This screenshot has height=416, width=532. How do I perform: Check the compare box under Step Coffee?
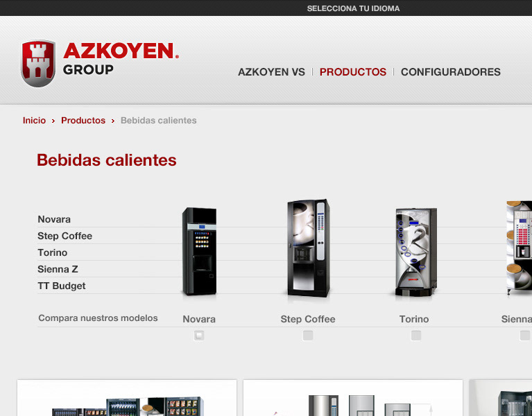308,336
